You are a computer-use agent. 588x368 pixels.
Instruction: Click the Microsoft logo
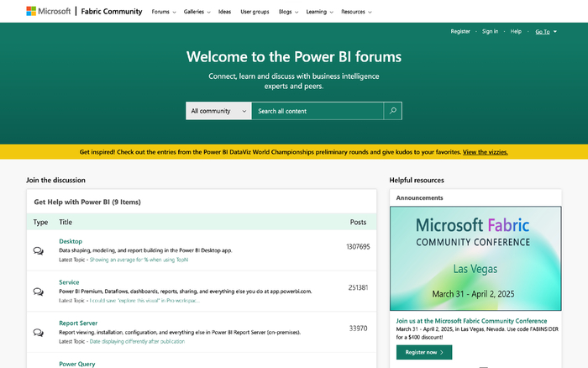point(49,11)
